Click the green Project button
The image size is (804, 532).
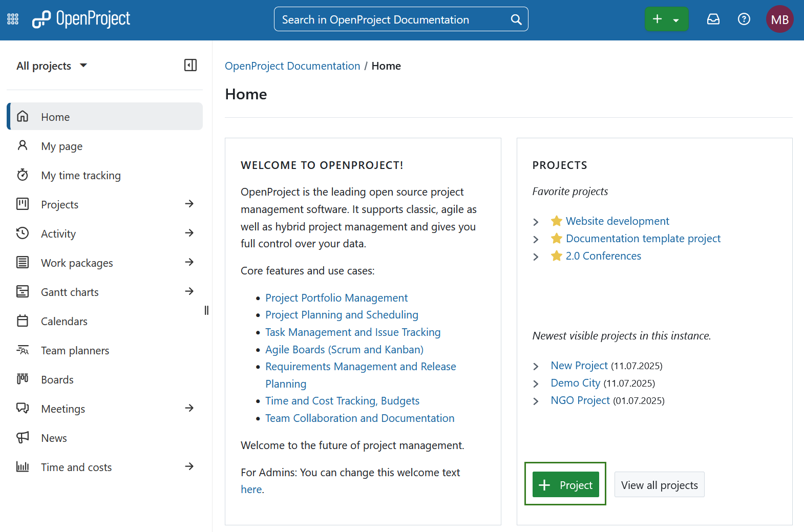[565, 484]
